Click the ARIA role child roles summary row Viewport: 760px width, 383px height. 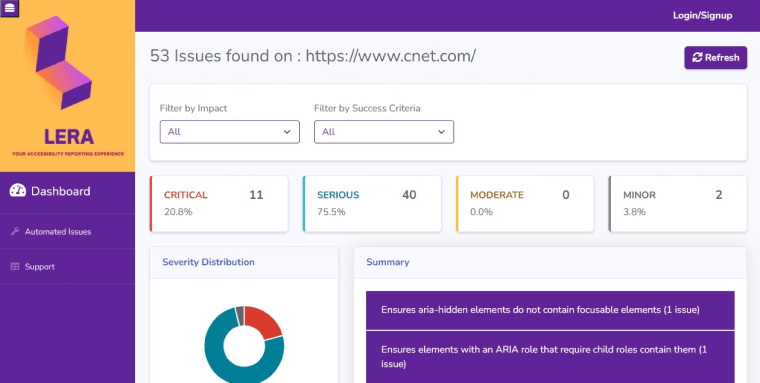click(550, 357)
